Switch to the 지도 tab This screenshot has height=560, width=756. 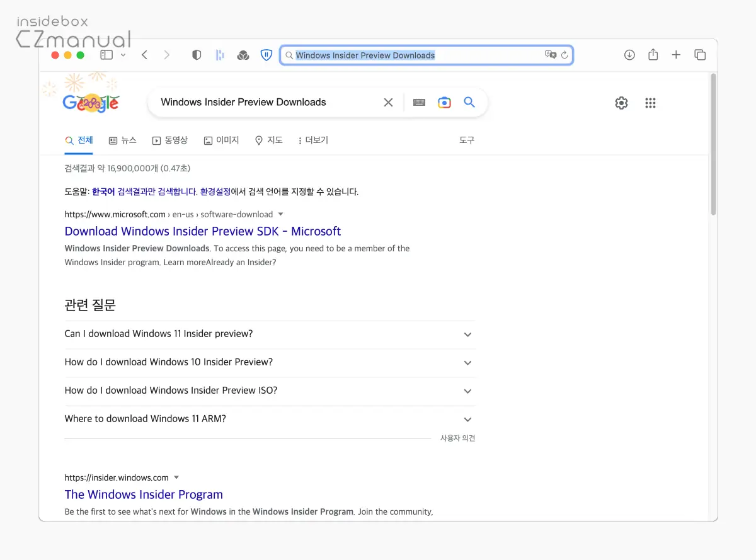coord(268,140)
